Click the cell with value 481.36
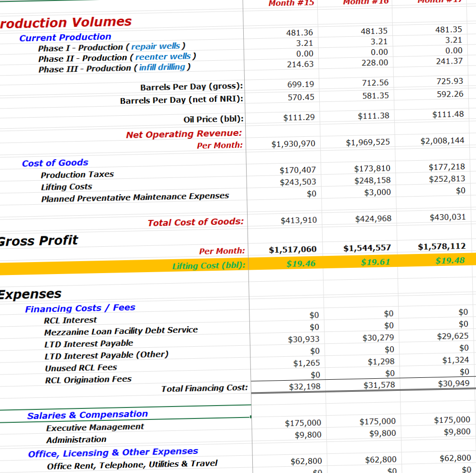 pos(300,33)
